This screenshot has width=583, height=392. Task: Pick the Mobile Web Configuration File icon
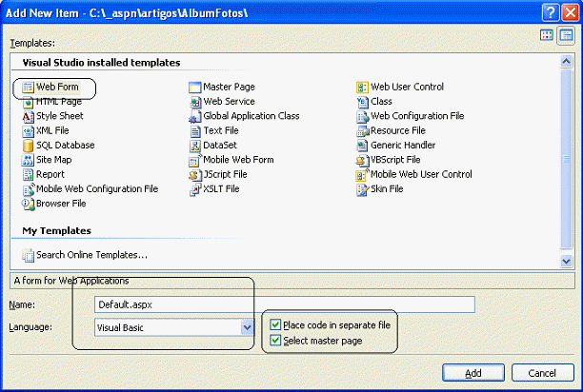tap(29, 189)
